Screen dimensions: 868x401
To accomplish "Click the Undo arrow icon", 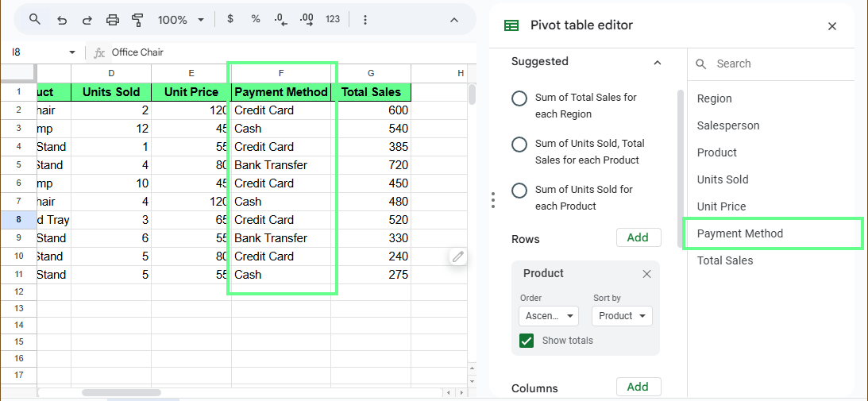I will pos(62,19).
